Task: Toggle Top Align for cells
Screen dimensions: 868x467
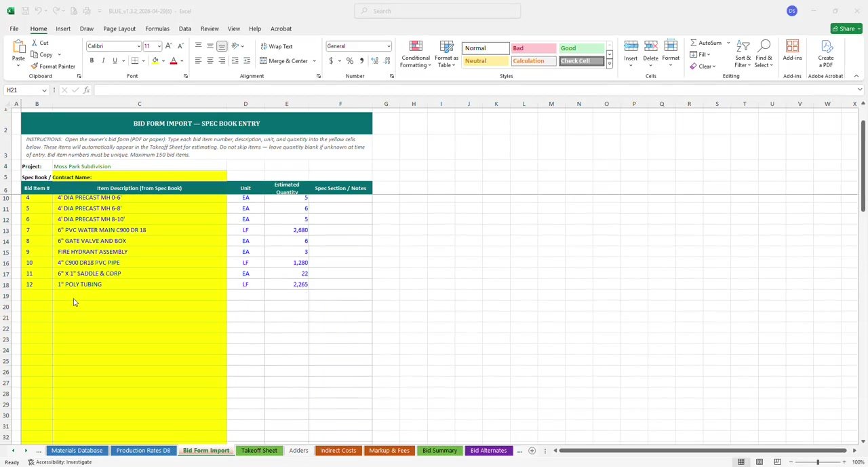Action: [198, 45]
